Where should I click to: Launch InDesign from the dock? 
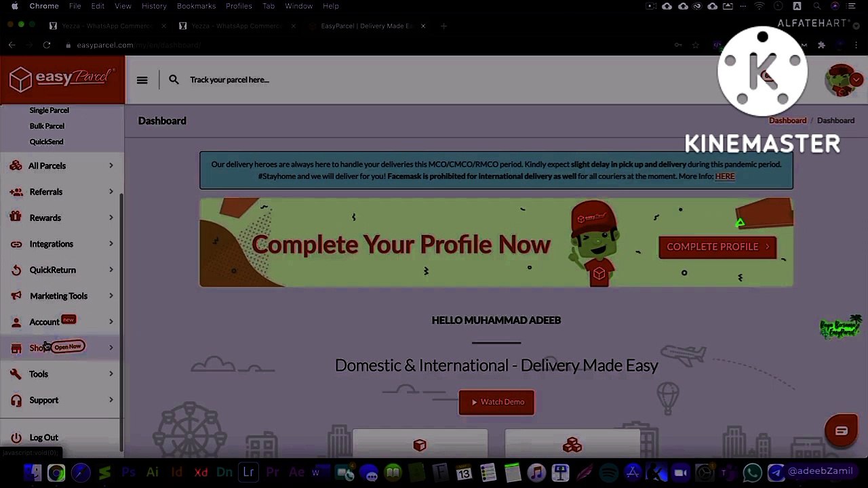tap(176, 472)
